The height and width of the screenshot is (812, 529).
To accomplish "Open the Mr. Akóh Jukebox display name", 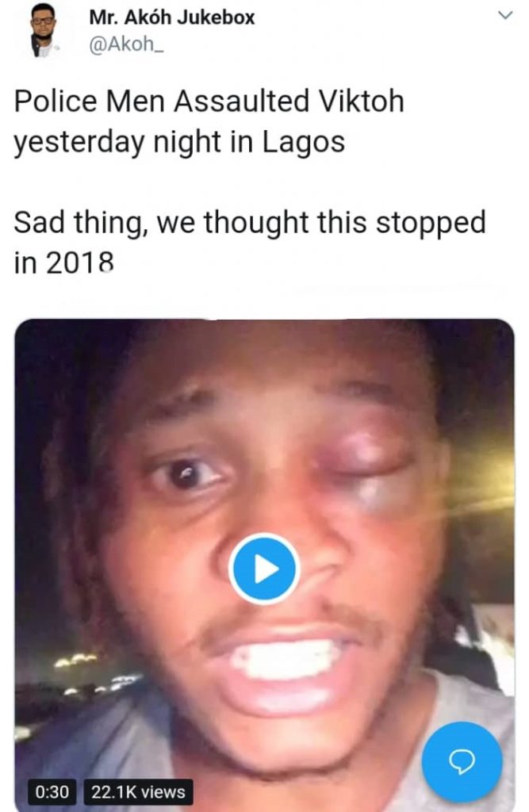I will 172,17.
